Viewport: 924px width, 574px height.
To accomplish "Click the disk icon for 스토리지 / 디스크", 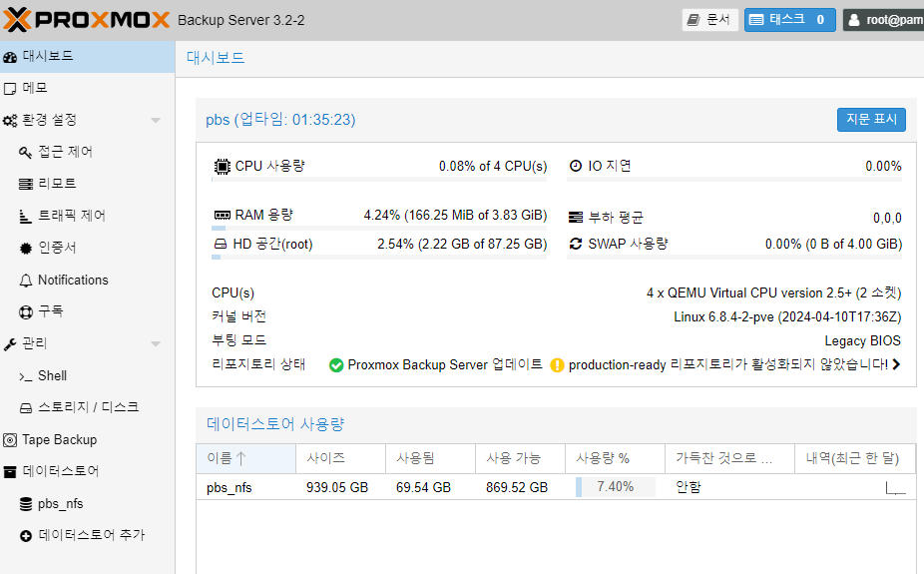I will pyautogui.click(x=25, y=408).
